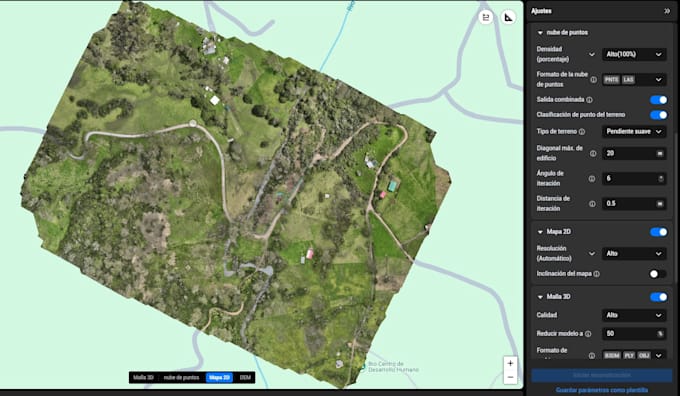Show info for Inclinación del mapa
Image resolution: width=680 pixels, height=396 pixels.
597,274
